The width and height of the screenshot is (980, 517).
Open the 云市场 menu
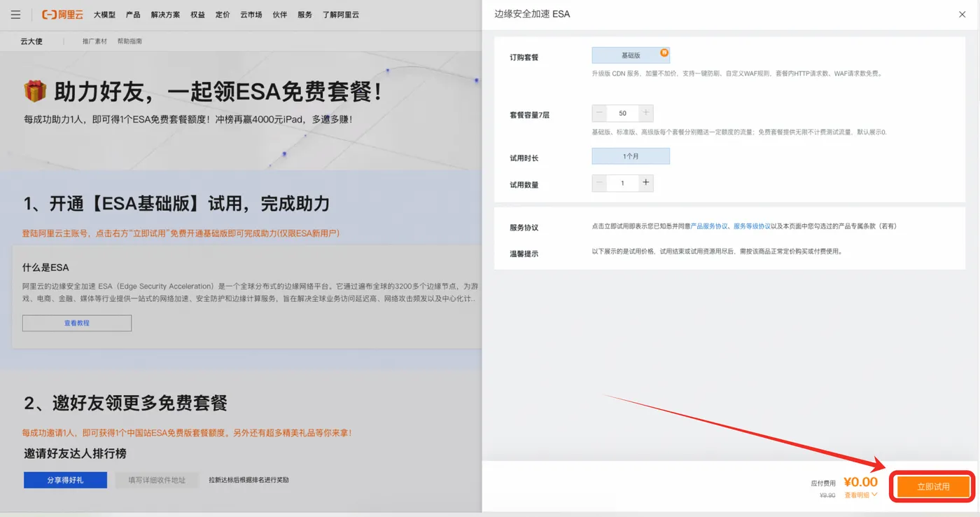tap(251, 15)
